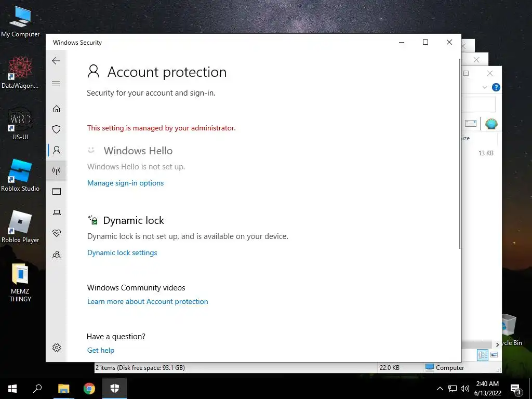Open the hamburger navigation menu
The image size is (532, 399).
point(56,84)
